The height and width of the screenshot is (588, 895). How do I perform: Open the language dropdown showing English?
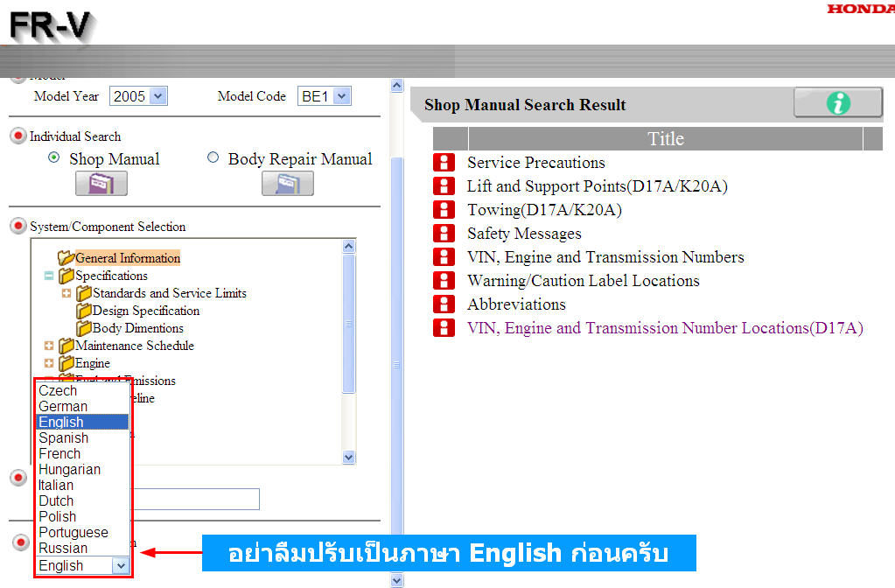pyautogui.click(x=83, y=566)
